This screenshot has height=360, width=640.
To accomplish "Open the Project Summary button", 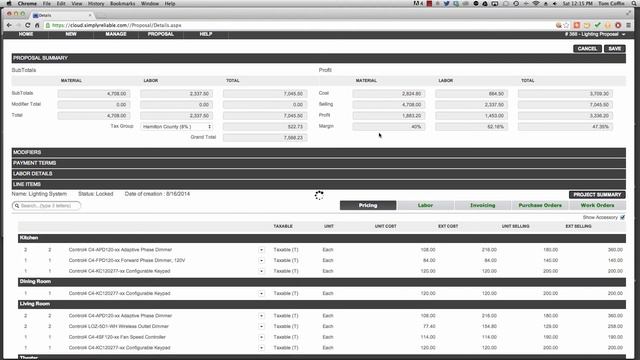I will (x=597, y=195).
